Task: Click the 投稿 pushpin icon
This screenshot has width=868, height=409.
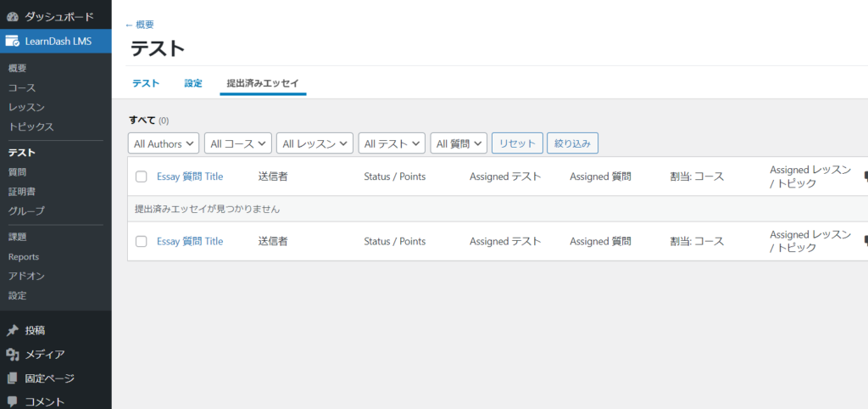Action: coord(13,331)
